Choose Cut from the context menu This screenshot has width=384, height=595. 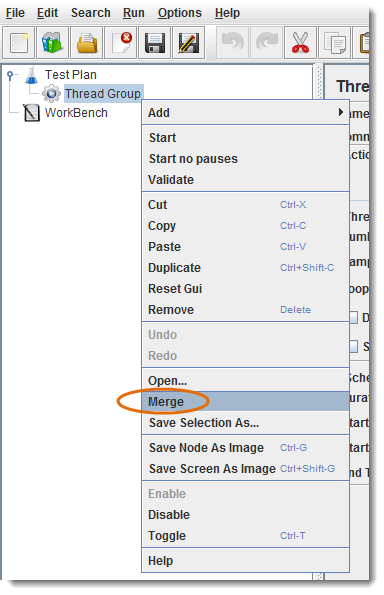(246, 205)
